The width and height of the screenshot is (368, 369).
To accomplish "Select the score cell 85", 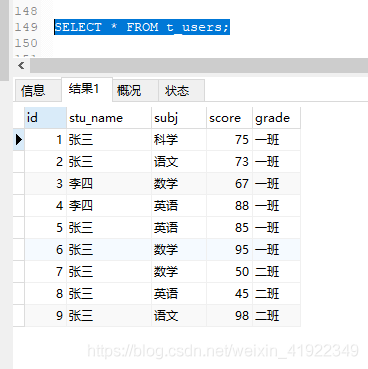I will click(x=229, y=228).
